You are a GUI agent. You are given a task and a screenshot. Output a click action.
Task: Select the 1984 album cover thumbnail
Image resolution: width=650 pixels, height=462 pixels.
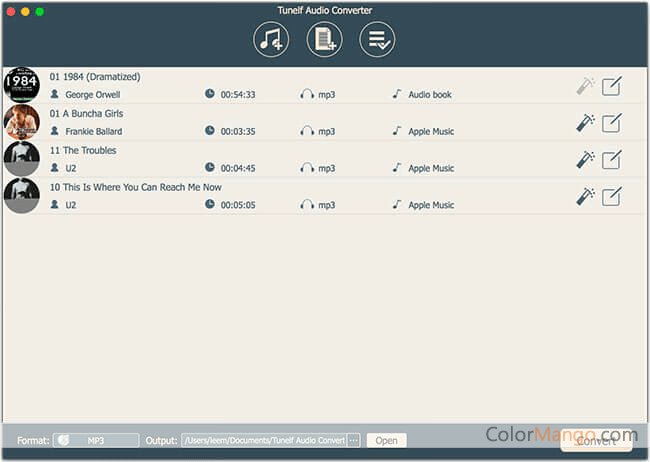coord(22,85)
